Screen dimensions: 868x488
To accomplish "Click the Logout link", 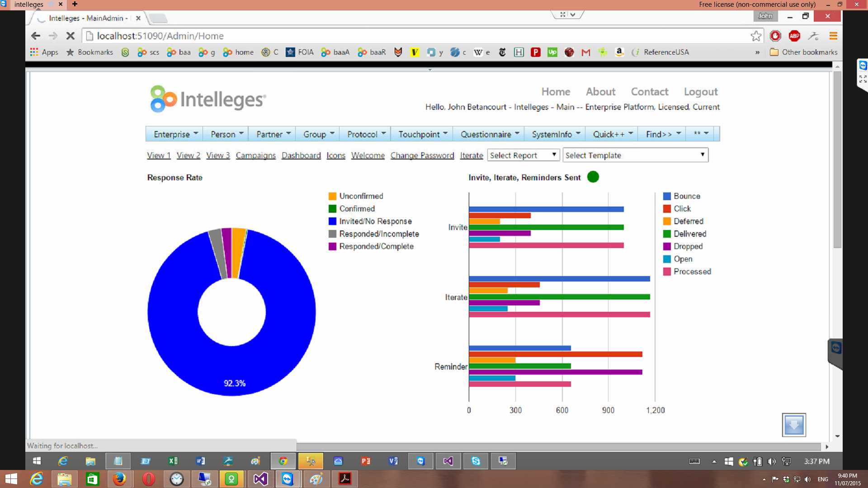I will (x=700, y=92).
